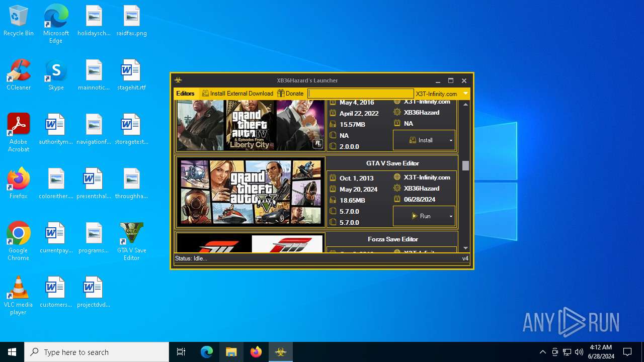The height and width of the screenshot is (362, 644).
Task: Select the saidfax.png desktop file
Action: (x=131, y=21)
